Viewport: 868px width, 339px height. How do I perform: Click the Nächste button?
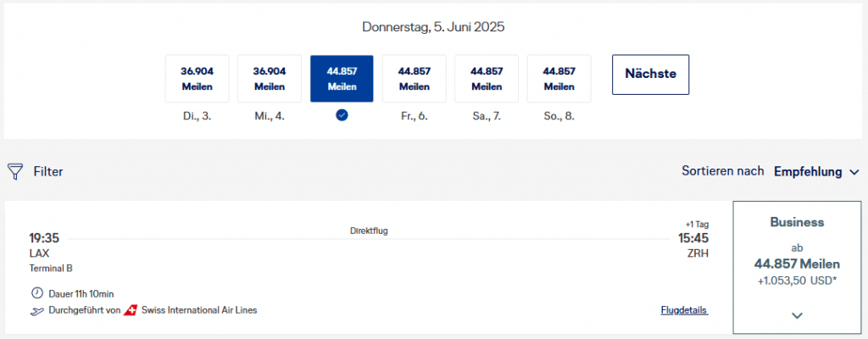[x=650, y=74]
